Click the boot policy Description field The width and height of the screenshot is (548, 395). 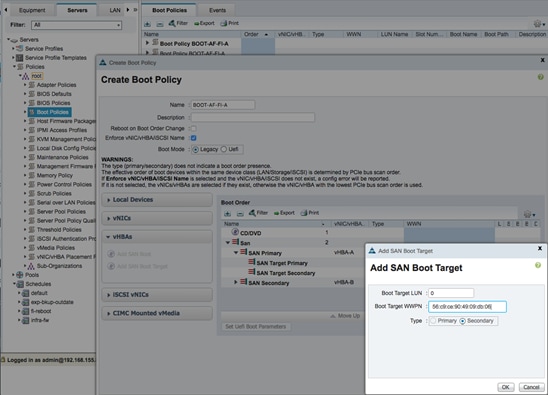(x=253, y=117)
